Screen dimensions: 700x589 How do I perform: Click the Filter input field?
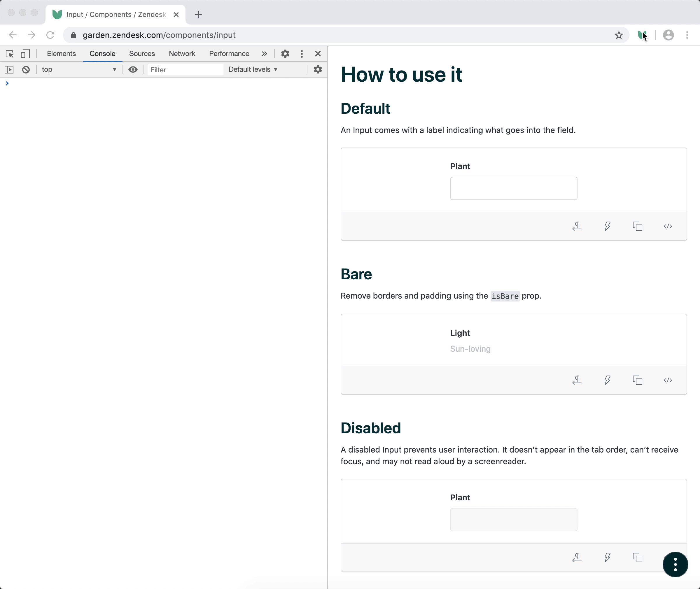click(x=184, y=69)
